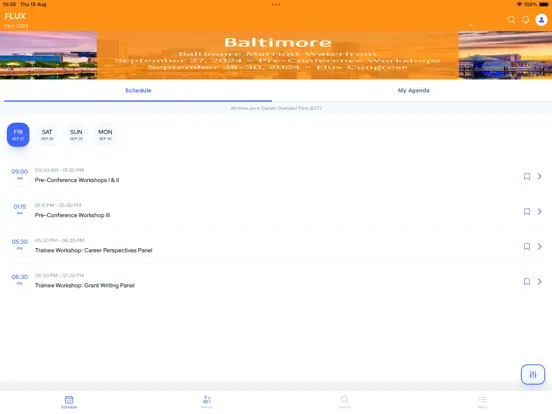Click the 06:30 PM time marker
Viewport: 552px width, 414px height.
(x=19, y=280)
